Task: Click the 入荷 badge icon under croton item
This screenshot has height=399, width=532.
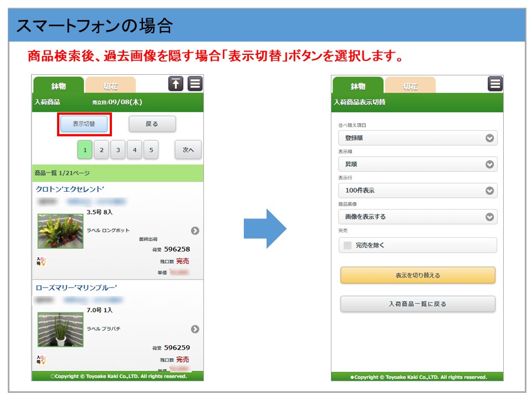Action: (41, 261)
